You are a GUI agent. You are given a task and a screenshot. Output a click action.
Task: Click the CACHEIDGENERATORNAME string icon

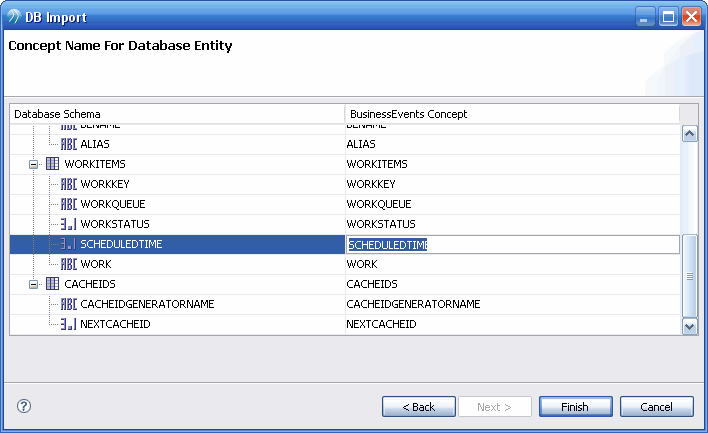(68, 304)
